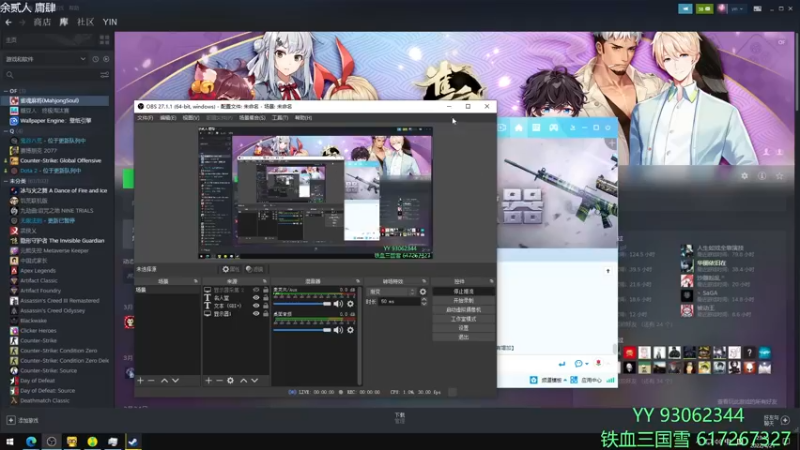
Task: Open 工具(T) menu in OBS
Action: click(x=280, y=118)
